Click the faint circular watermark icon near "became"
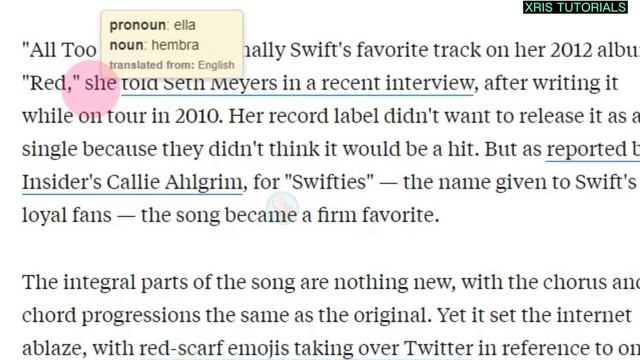The width and height of the screenshot is (640, 360). click(x=282, y=207)
